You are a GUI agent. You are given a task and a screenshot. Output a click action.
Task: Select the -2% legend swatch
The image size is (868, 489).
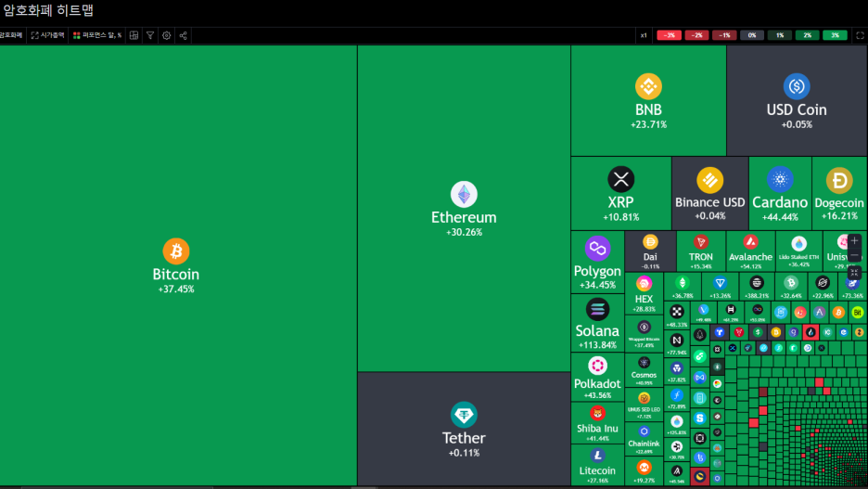(x=696, y=35)
